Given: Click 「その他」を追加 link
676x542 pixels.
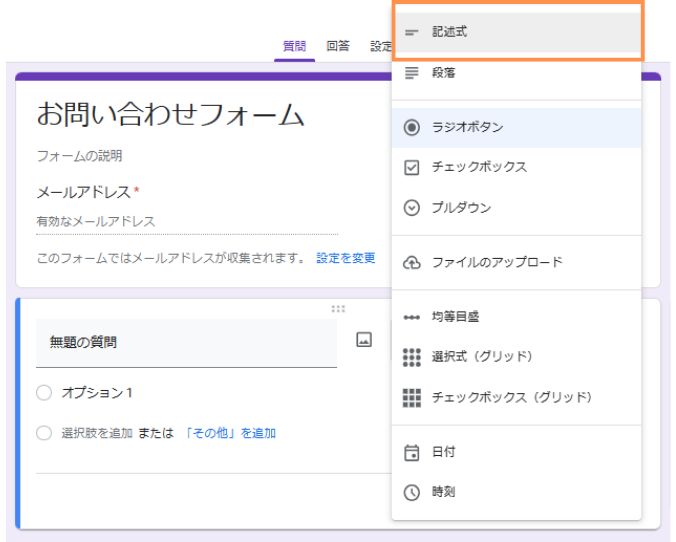Looking at the screenshot, I should (x=230, y=433).
